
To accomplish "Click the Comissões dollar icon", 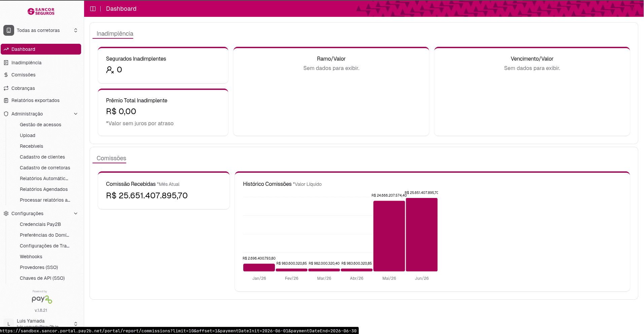I will coord(6,75).
